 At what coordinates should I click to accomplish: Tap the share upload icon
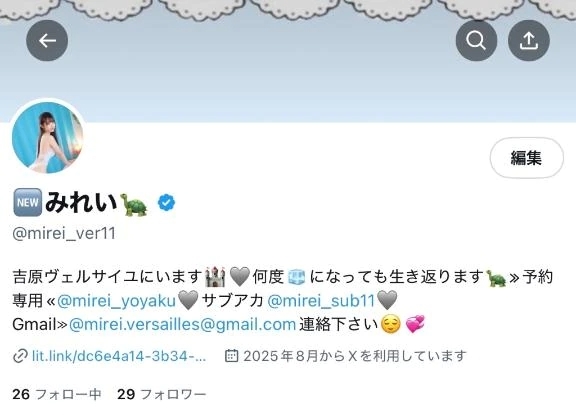point(529,40)
